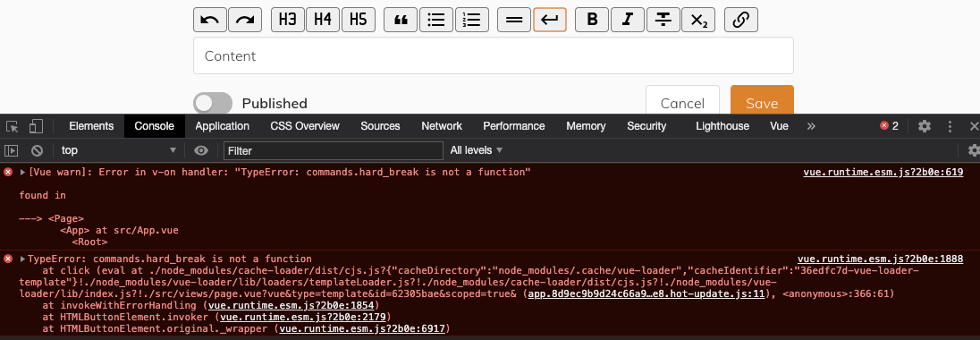The height and width of the screenshot is (340, 980).
Task: Open the Application tab
Action: coord(223,126)
